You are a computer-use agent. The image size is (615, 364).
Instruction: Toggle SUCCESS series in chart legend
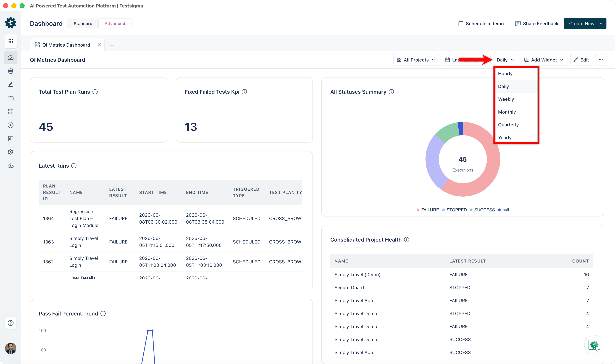pos(482,210)
